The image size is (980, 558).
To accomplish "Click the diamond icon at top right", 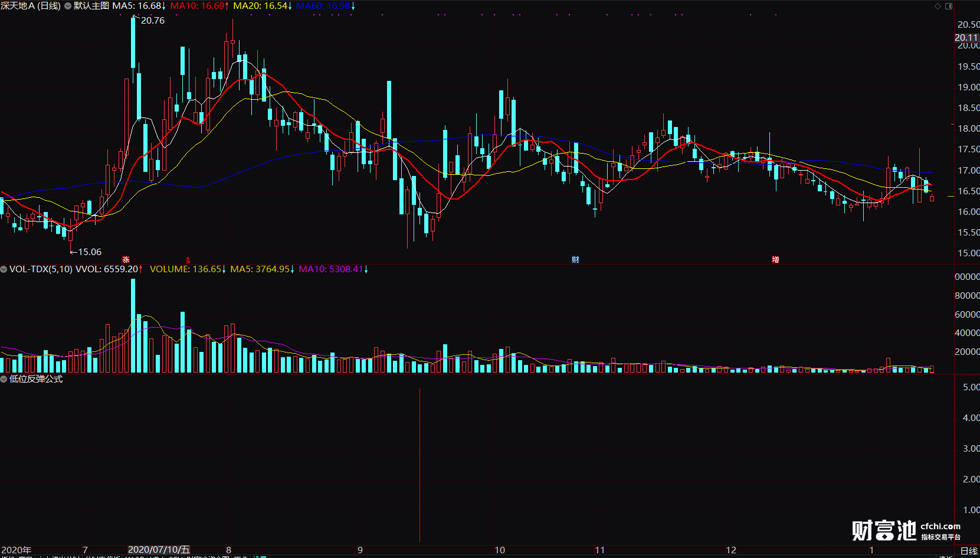I will coord(938,6).
